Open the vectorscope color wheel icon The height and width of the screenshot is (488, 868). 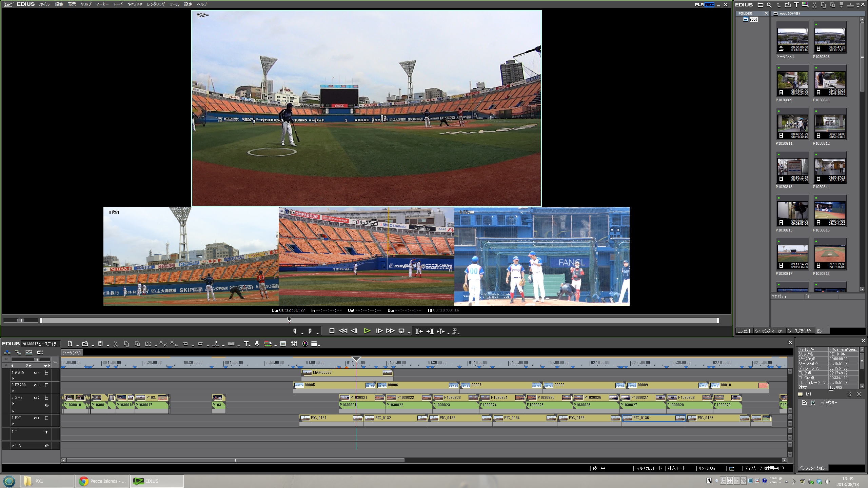click(305, 344)
